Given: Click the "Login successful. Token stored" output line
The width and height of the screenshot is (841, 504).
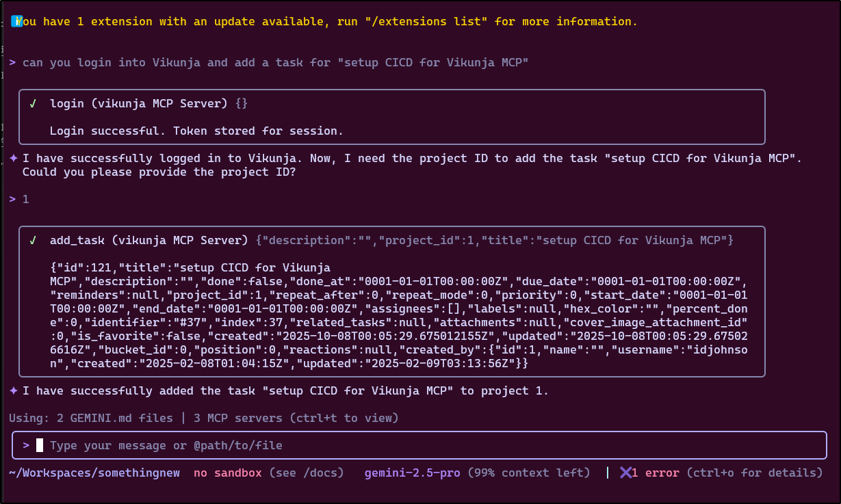Looking at the screenshot, I should pos(196,131).
